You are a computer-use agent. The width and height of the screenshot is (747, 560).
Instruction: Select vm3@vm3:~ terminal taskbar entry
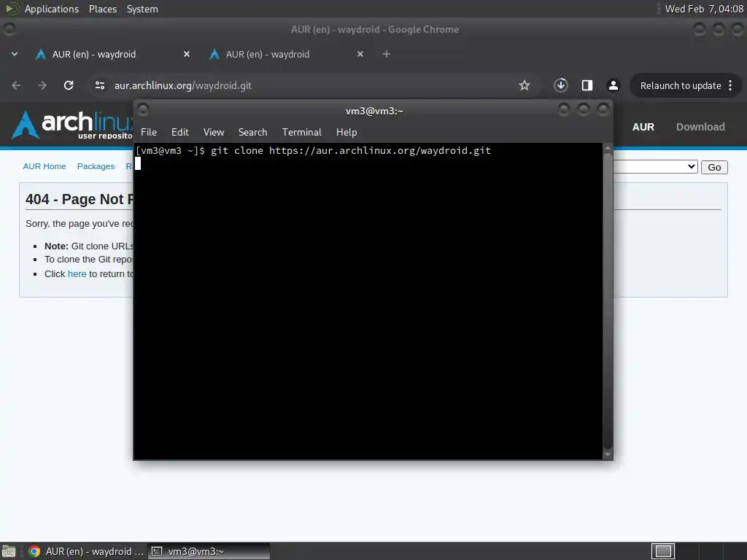point(209,551)
